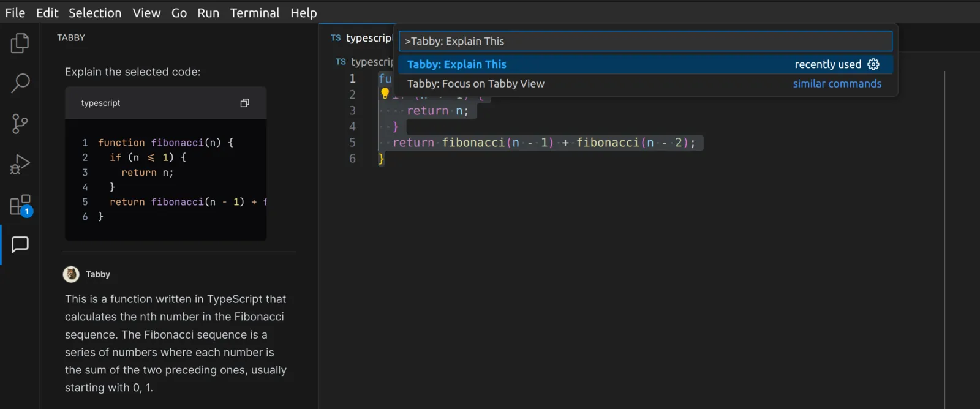Open the Explorer view icon
Viewport: 980px width, 409px height.
click(x=20, y=43)
